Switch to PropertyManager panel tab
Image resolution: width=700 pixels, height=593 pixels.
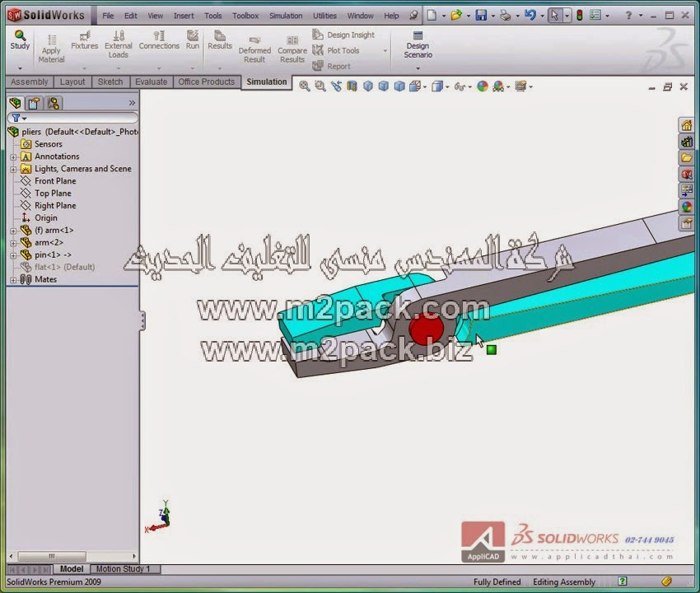point(34,103)
